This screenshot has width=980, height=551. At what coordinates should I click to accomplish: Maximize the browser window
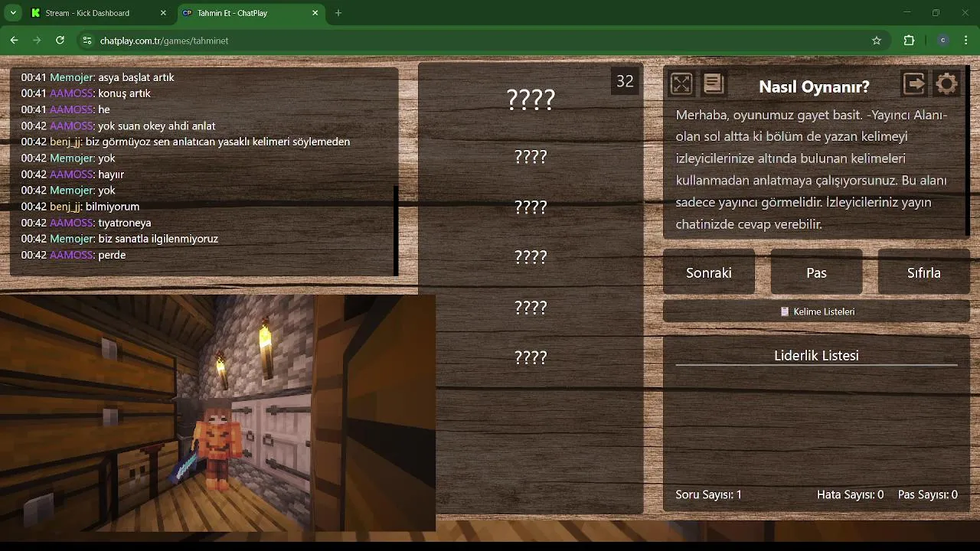[936, 13]
